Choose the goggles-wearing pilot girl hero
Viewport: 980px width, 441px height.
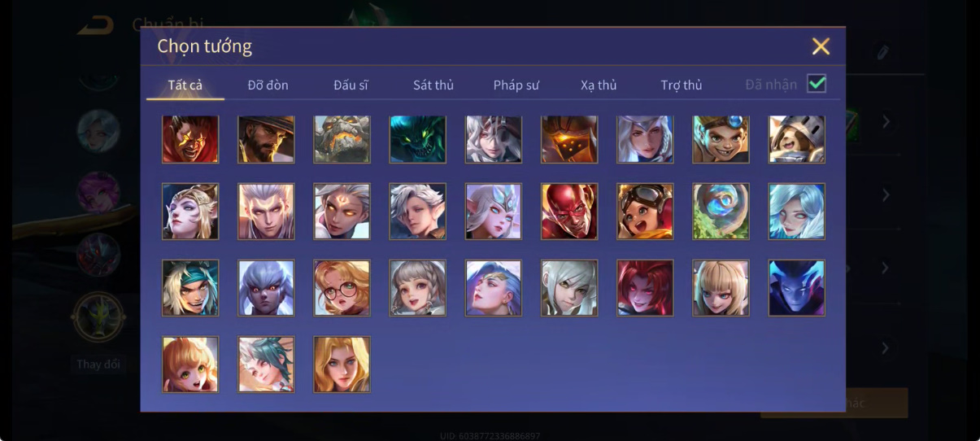coord(645,212)
